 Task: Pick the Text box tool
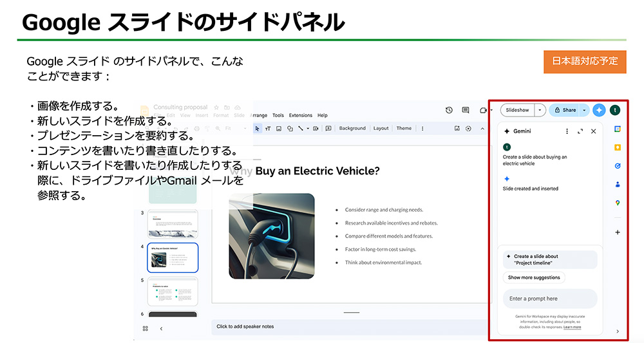click(x=268, y=129)
